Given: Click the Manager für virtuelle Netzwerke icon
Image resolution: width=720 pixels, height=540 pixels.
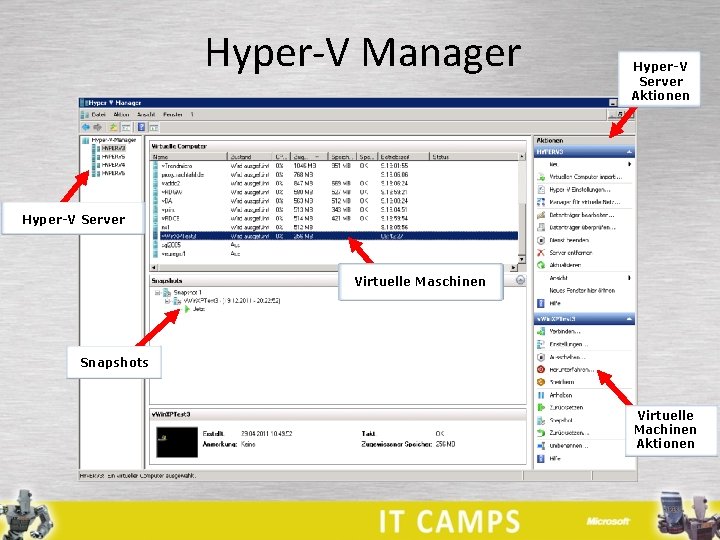Looking at the screenshot, I should click(541, 202).
